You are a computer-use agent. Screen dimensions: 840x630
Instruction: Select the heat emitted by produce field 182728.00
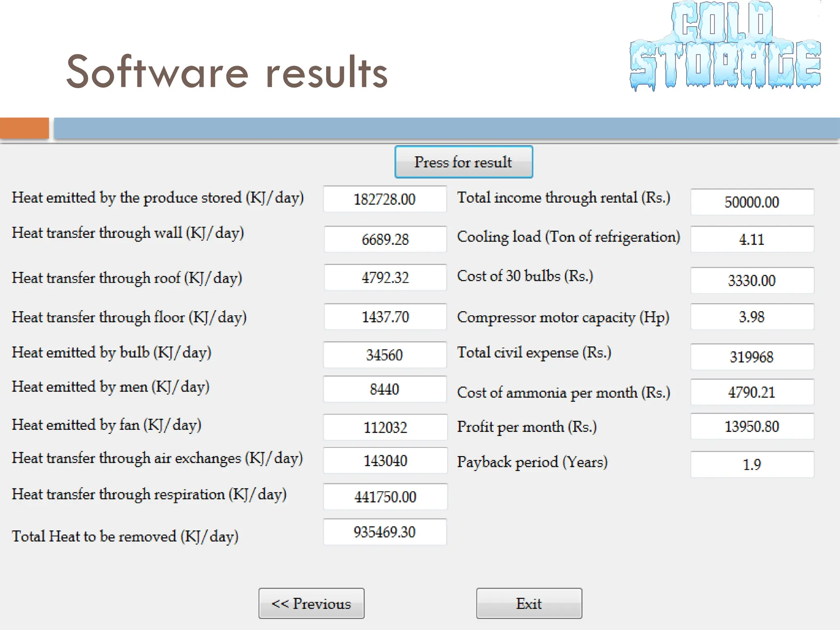coord(385,199)
